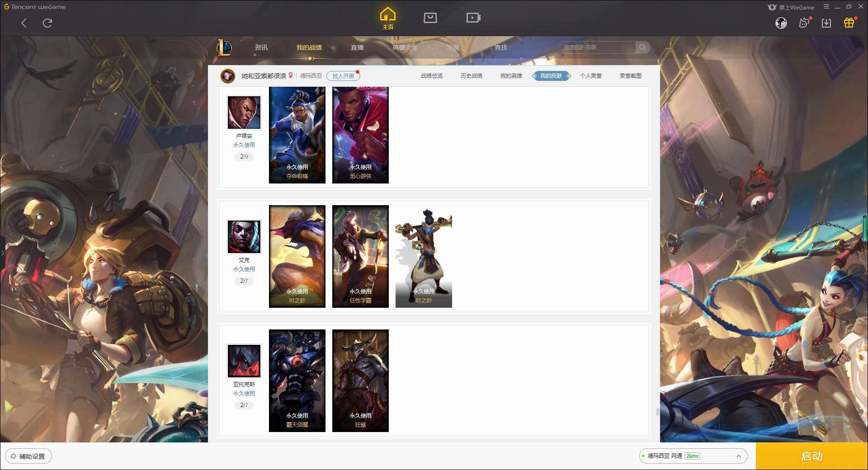Click the 掌上WeGame link icon

791,7
